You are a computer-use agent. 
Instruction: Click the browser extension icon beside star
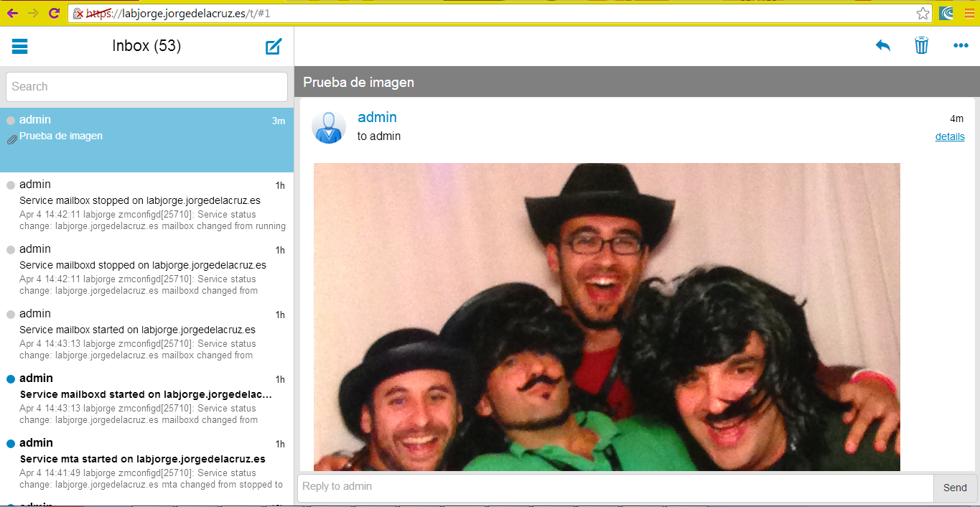946,13
